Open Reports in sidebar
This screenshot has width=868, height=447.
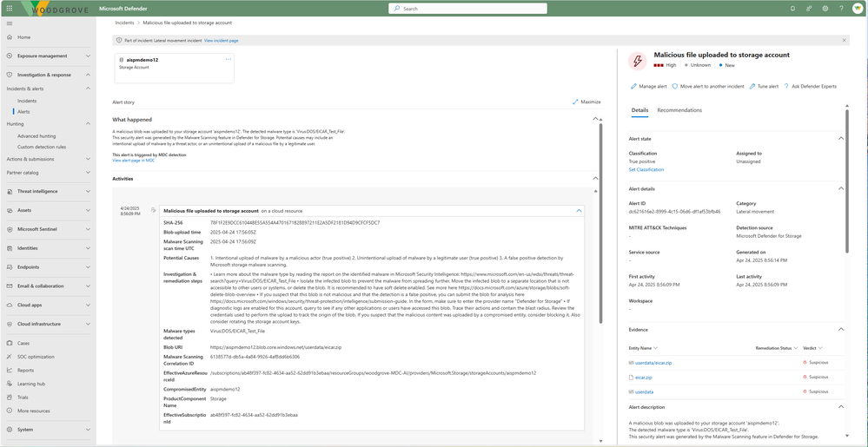25,370
